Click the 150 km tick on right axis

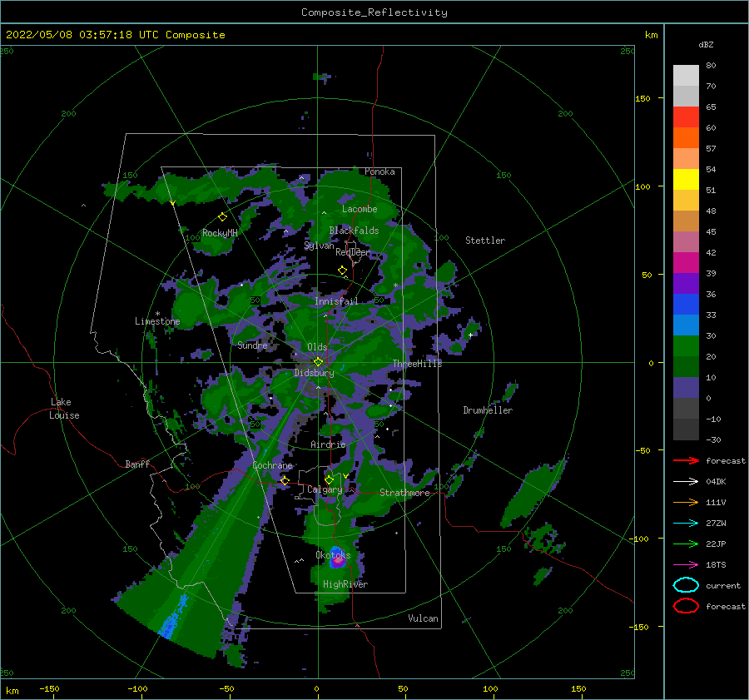[642, 98]
